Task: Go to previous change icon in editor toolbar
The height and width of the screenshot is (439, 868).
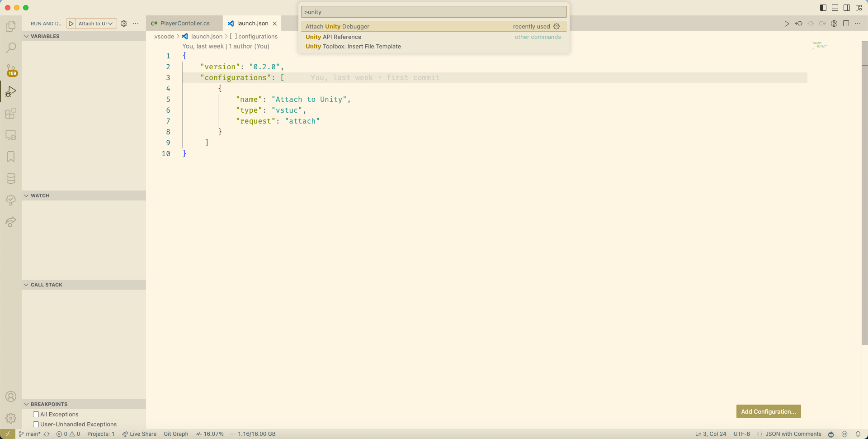Action: [x=799, y=24]
